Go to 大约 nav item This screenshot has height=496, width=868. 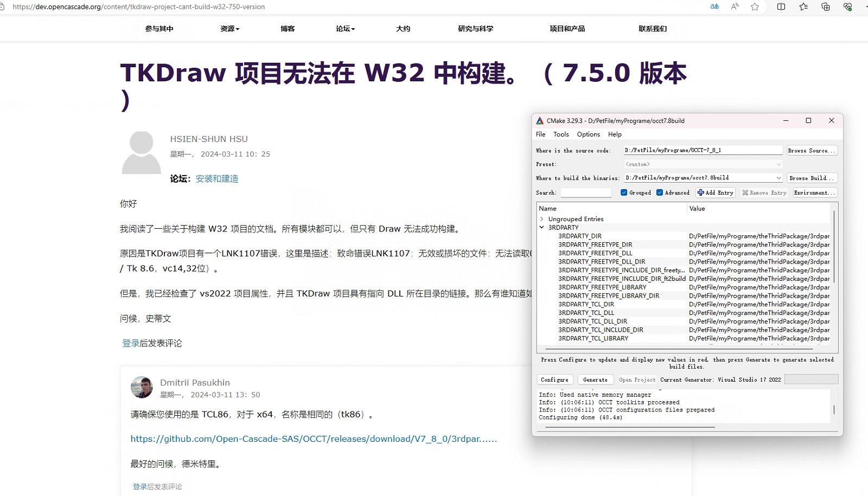[403, 29]
